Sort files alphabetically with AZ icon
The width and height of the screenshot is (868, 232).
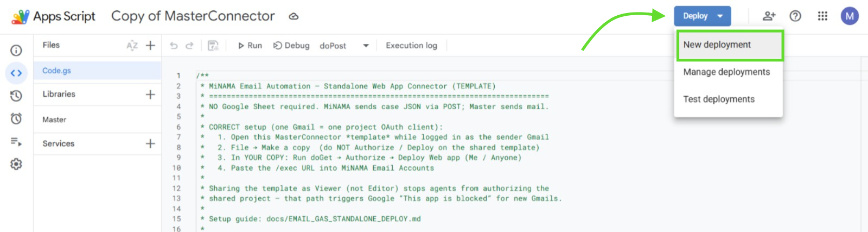click(x=132, y=46)
